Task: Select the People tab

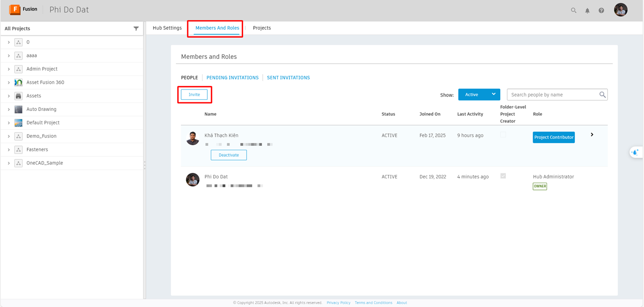Action: point(190,77)
